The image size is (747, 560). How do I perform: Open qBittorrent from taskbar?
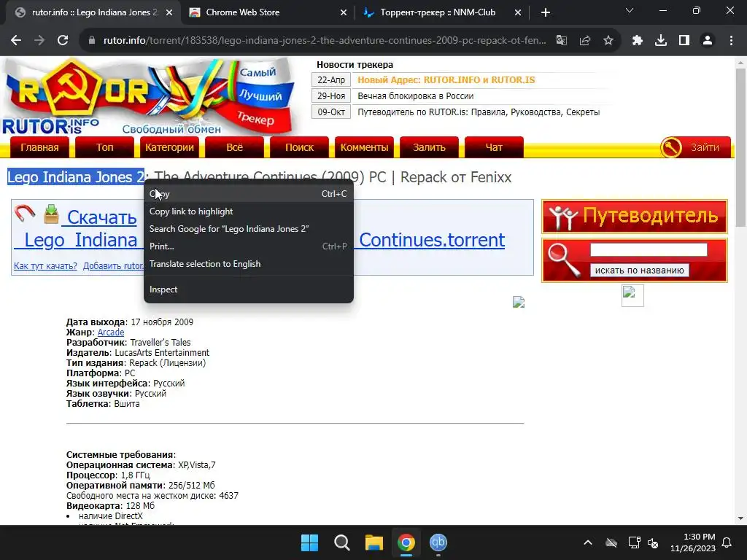click(438, 542)
